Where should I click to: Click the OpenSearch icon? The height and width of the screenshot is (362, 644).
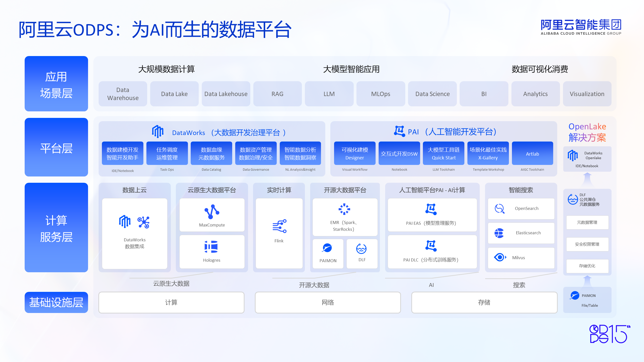click(x=500, y=209)
